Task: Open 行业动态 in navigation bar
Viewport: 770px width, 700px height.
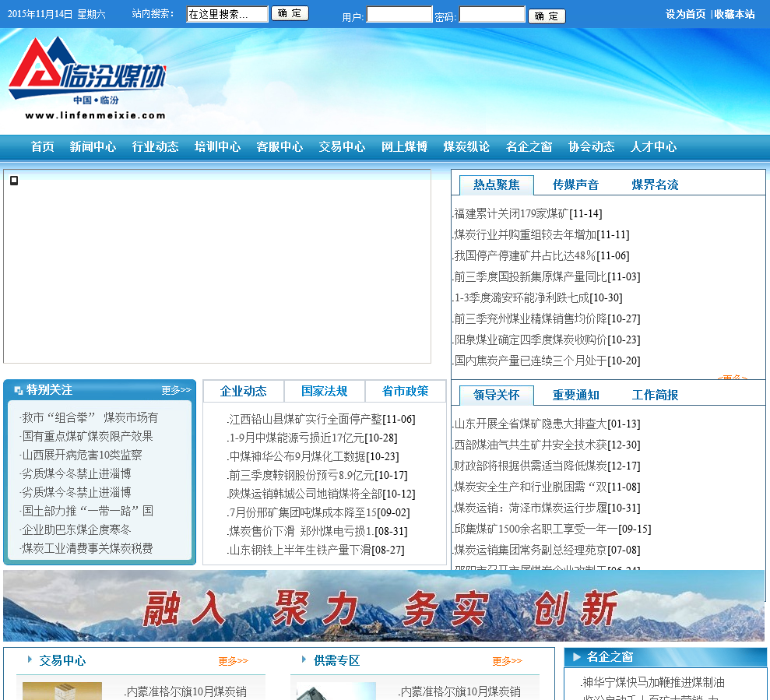Action: [155, 147]
